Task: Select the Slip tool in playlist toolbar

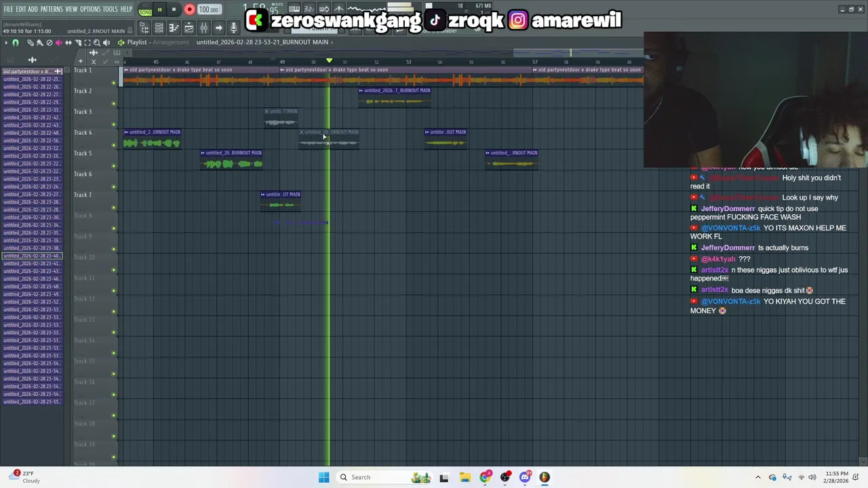Action: pos(68,43)
